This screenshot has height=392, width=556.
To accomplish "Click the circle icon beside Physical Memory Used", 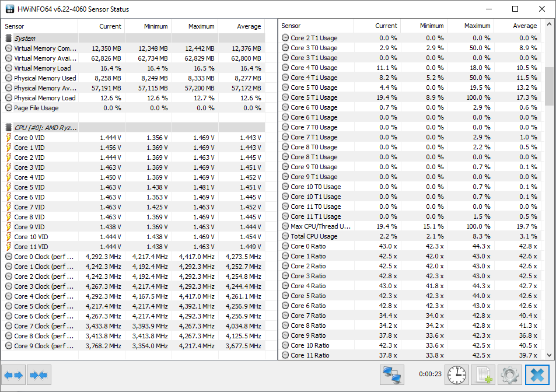I will click(9, 78).
